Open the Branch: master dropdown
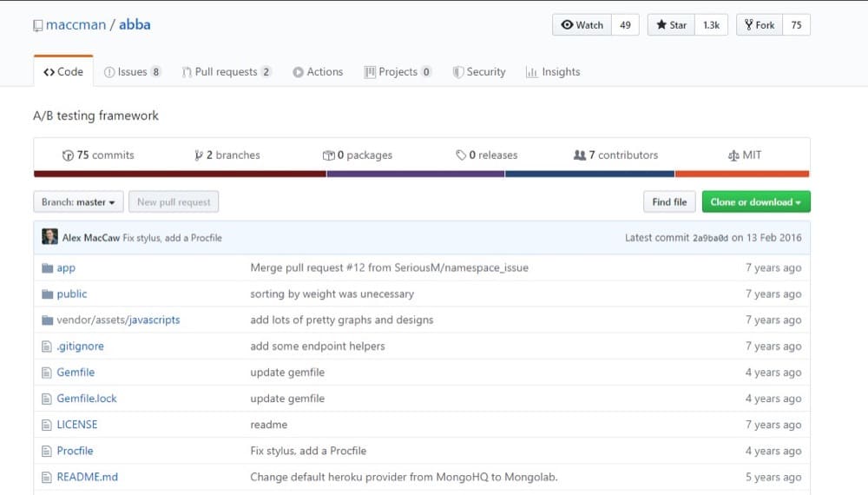This screenshot has width=868, height=495. [78, 202]
